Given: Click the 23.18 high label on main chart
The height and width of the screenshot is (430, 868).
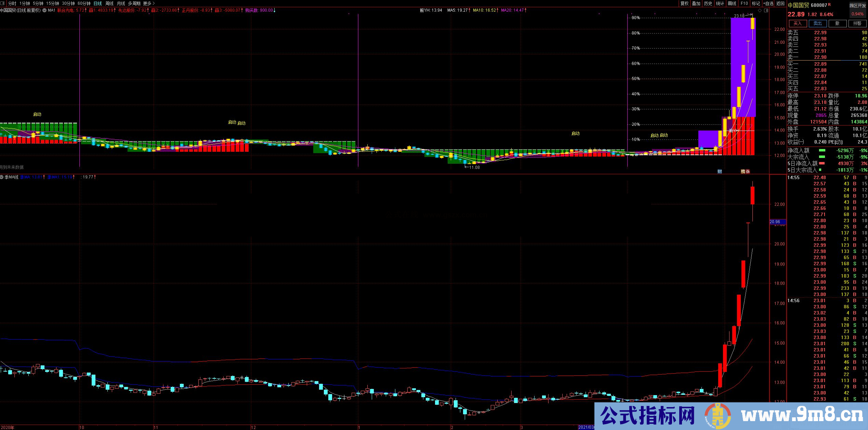Looking at the screenshot, I should point(739,16).
